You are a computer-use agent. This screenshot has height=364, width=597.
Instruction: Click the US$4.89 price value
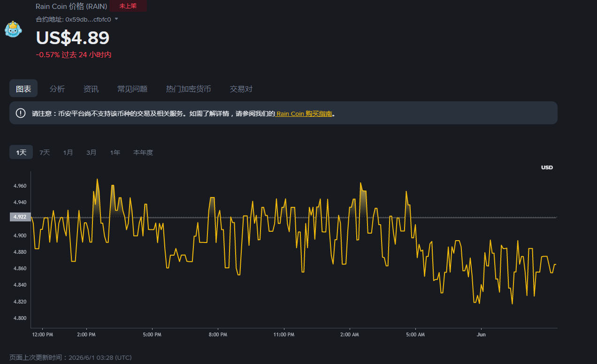(x=73, y=38)
